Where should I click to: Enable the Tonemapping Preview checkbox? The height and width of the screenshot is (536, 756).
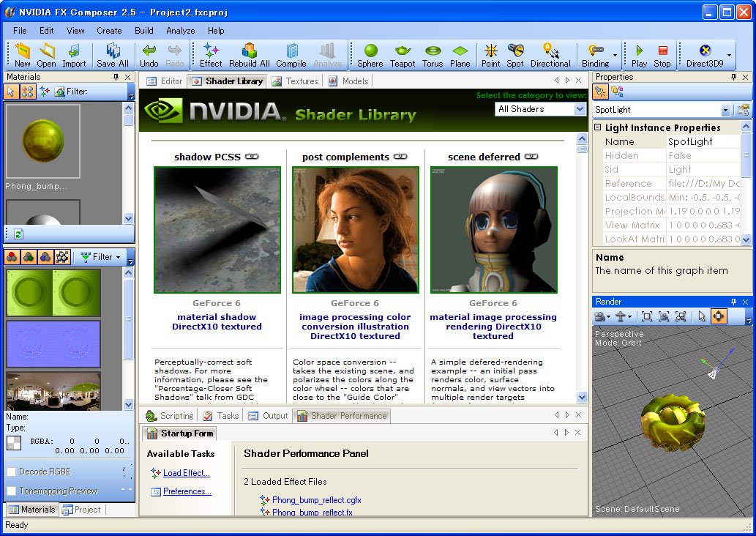click(12, 491)
